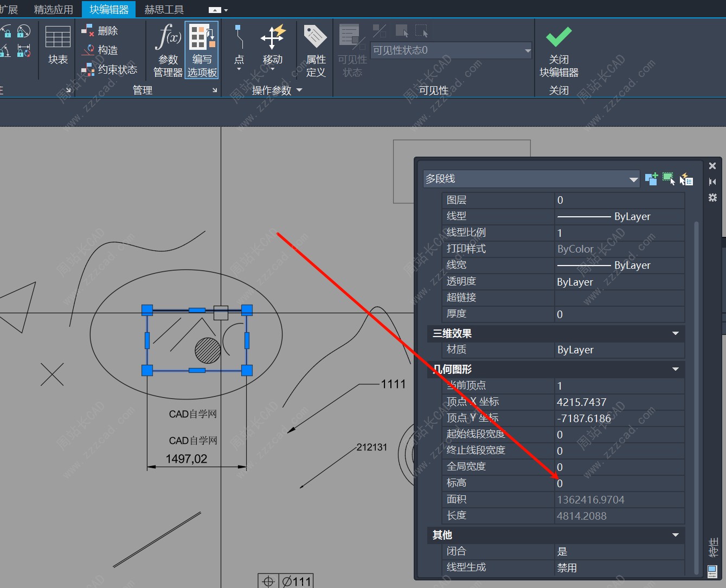This screenshot has width=726, height=588.
Task: Click the properties panel vertical scrollbar
Action: coord(697,379)
